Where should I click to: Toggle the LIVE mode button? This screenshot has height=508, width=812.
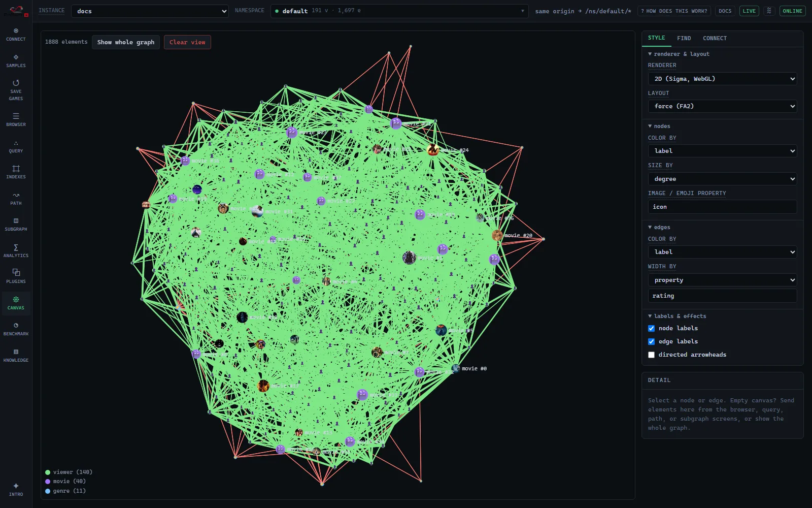pyautogui.click(x=749, y=11)
